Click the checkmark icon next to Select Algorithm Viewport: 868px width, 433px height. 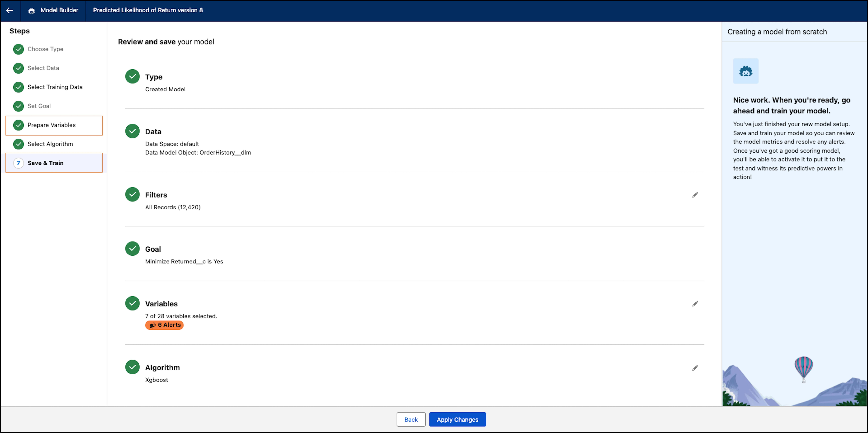pyautogui.click(x=19, y=144)
